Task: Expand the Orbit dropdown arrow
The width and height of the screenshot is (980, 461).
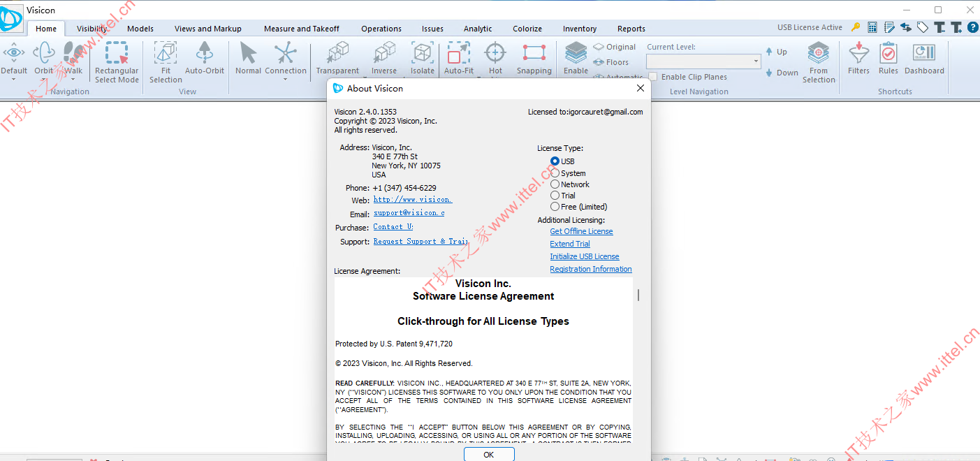Action: tap(44, 79)
